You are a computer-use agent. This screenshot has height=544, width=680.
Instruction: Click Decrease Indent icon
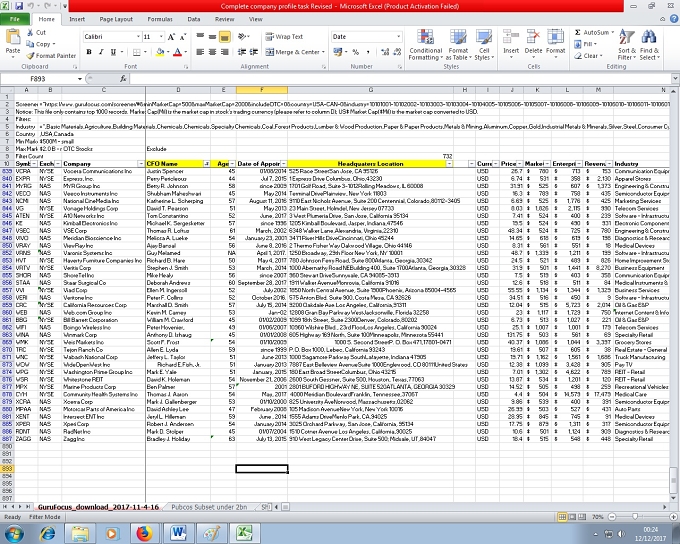coord(242,52)
